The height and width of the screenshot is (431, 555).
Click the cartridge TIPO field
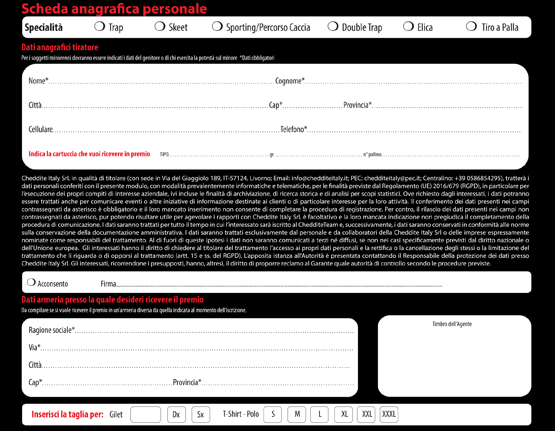[219, 155]
